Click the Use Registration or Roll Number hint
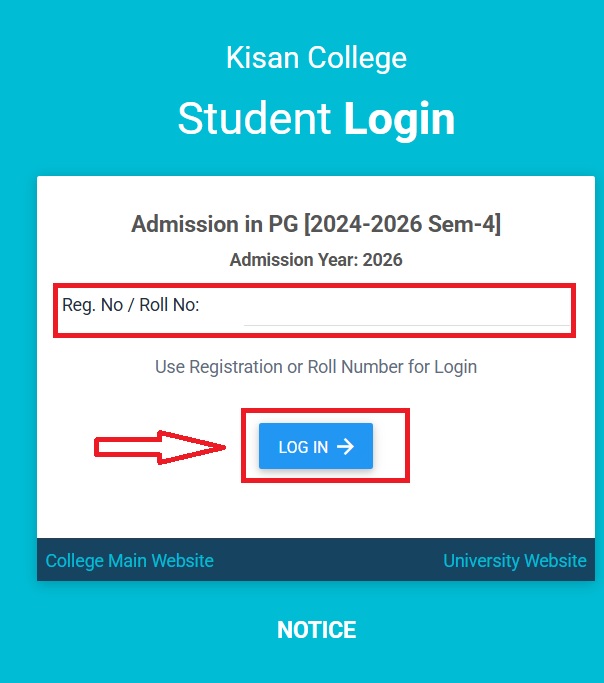604x683 pixels. pyautogui.click(x=316, y=367)
